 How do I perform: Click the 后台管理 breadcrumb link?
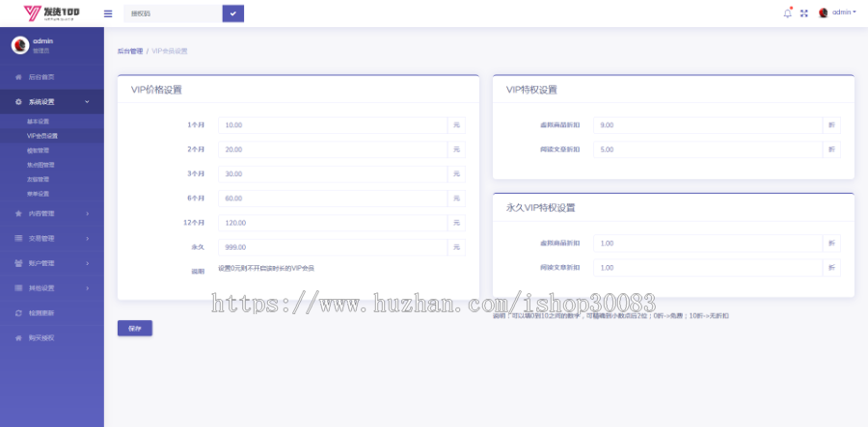coord(129,50)
